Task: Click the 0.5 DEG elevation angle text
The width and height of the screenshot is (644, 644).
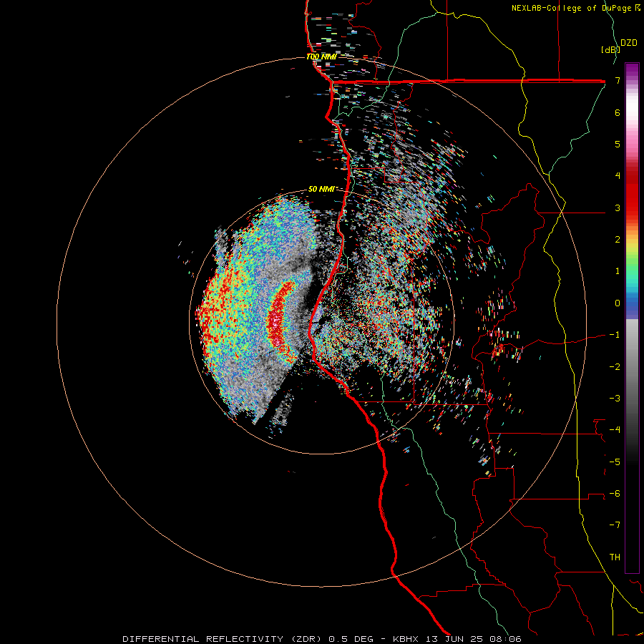Action: click(351, 639)
